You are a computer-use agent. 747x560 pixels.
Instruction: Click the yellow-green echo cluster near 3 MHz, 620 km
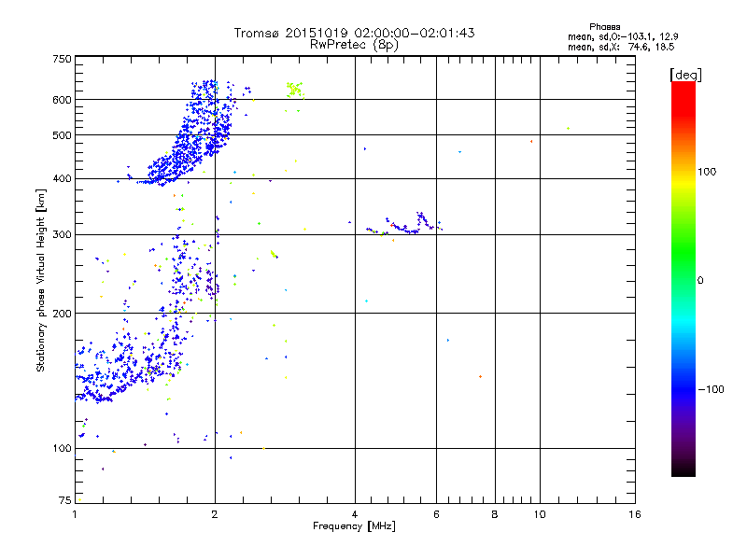click(x=294, y=89)
